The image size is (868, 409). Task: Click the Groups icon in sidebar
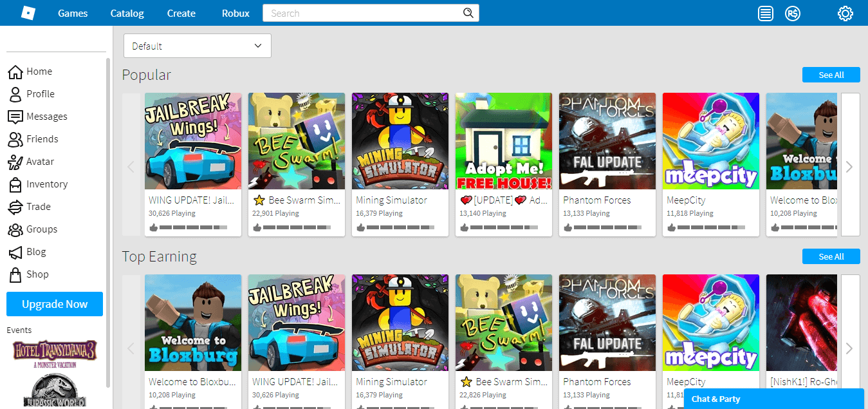point(15,229)
